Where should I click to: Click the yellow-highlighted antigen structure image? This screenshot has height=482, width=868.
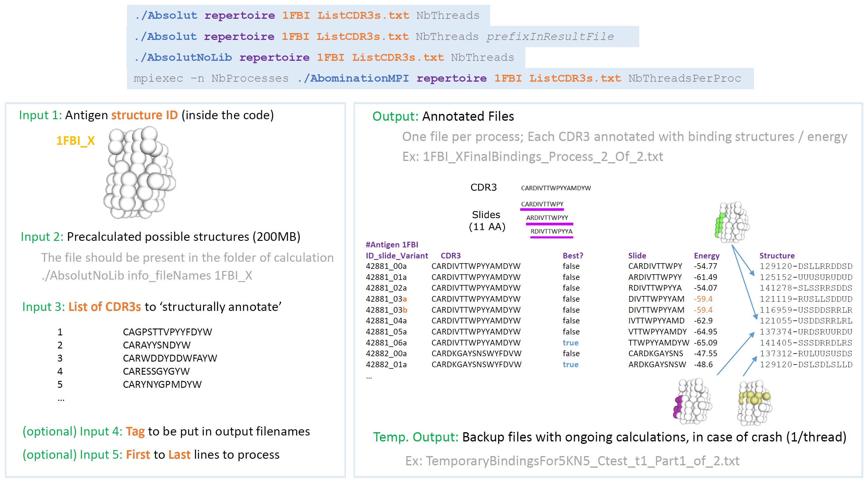tap(755, 402)
